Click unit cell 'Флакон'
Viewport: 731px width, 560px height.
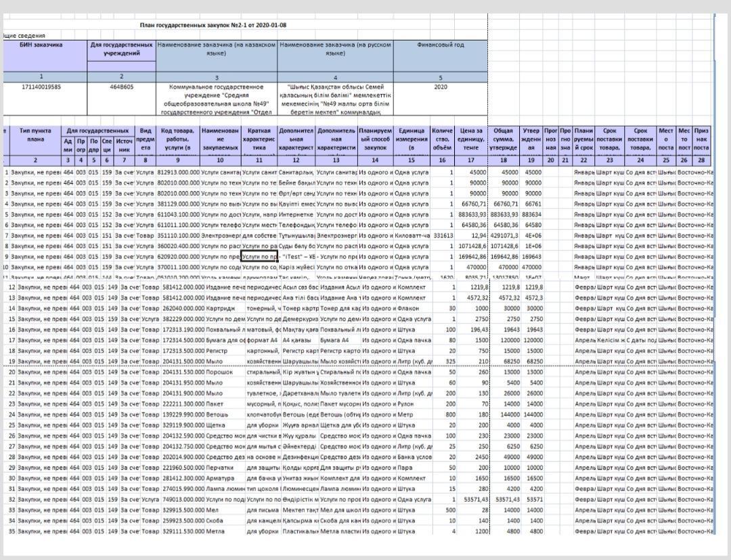[414, 308]
